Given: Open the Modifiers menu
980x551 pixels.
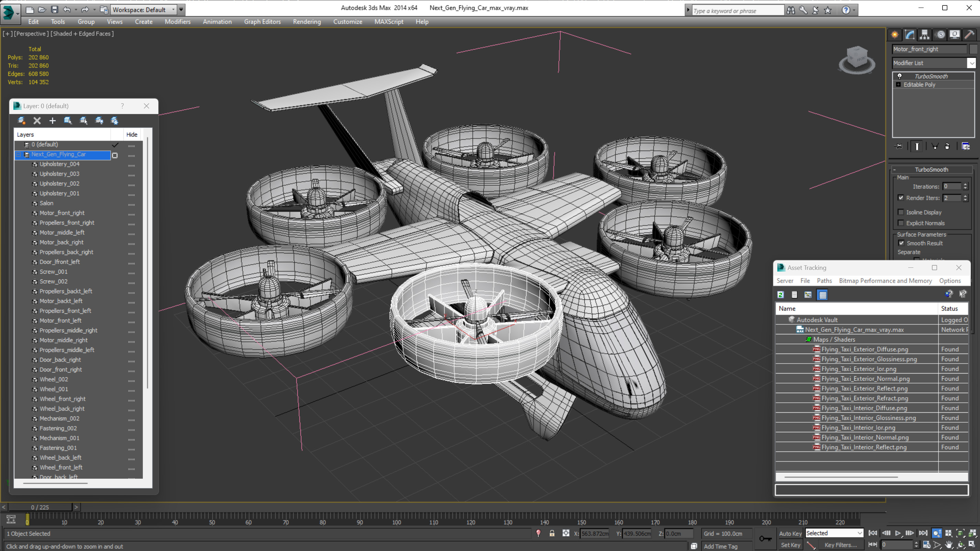Looking at the screenshot, I should pos(177,22).
